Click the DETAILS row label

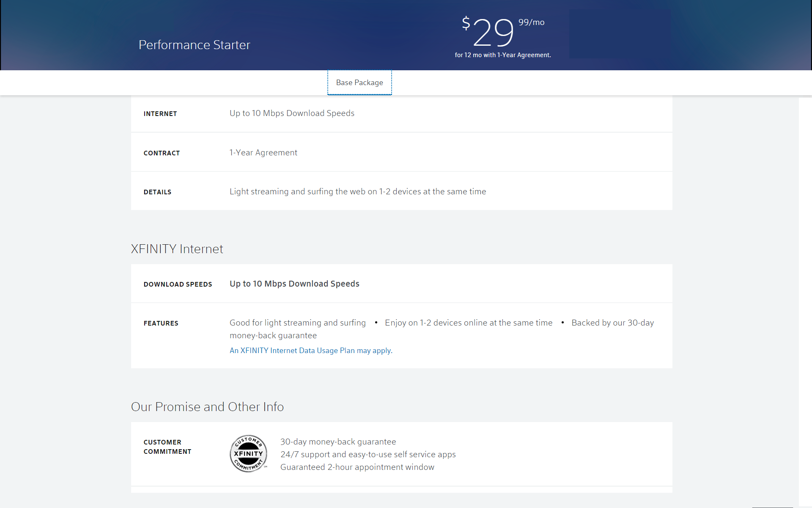click(157, 192)
